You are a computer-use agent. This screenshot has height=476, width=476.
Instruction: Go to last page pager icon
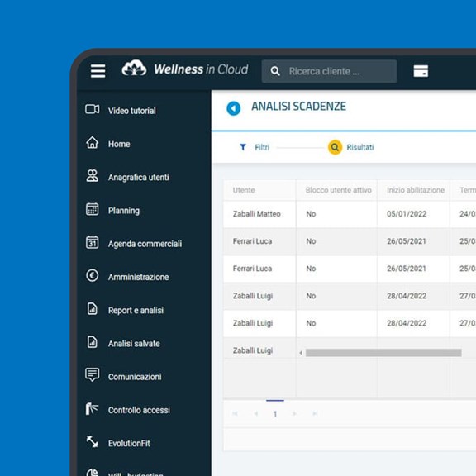coord(315,413)
